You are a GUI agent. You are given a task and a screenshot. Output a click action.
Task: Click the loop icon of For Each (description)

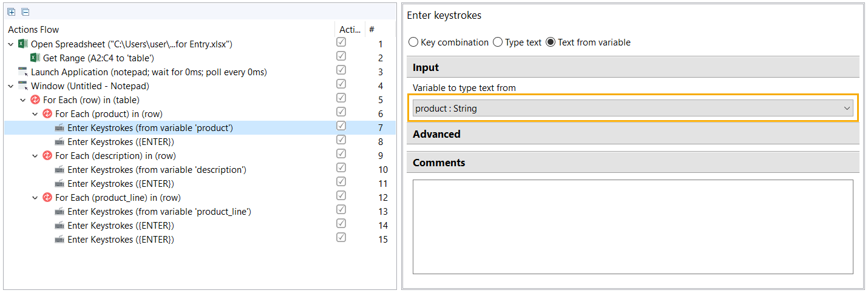click(x=47, y=156)
